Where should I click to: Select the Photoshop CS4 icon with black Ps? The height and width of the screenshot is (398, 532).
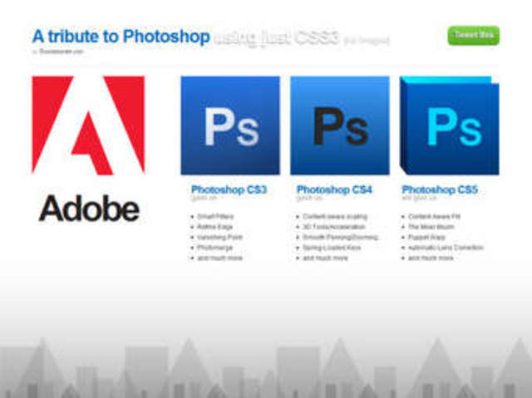click(340, 125)
